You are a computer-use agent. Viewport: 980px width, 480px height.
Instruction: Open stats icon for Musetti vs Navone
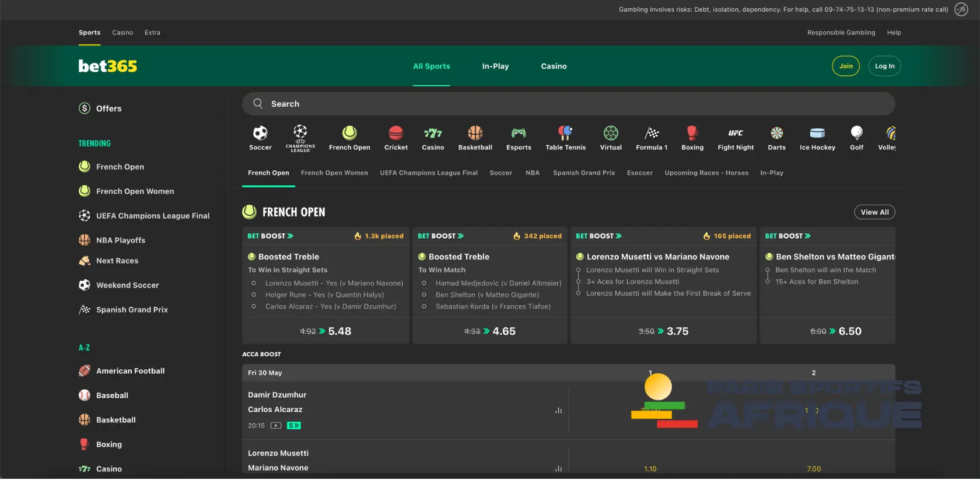558,468
